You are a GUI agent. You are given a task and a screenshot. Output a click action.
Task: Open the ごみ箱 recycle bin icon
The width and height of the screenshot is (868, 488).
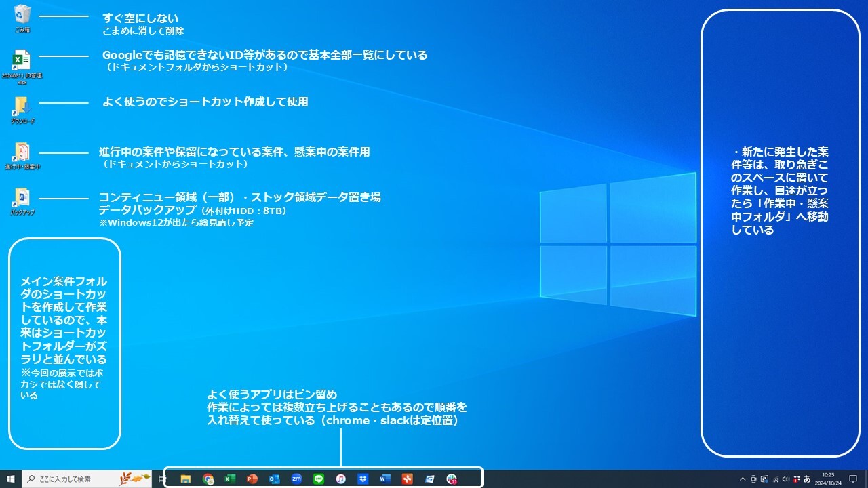[22, 16]
